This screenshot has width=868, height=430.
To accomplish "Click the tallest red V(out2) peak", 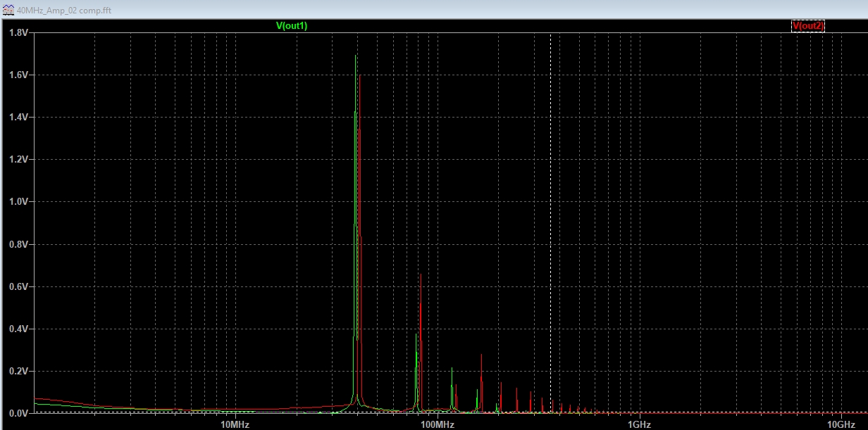I will click(x=359, y=76).
